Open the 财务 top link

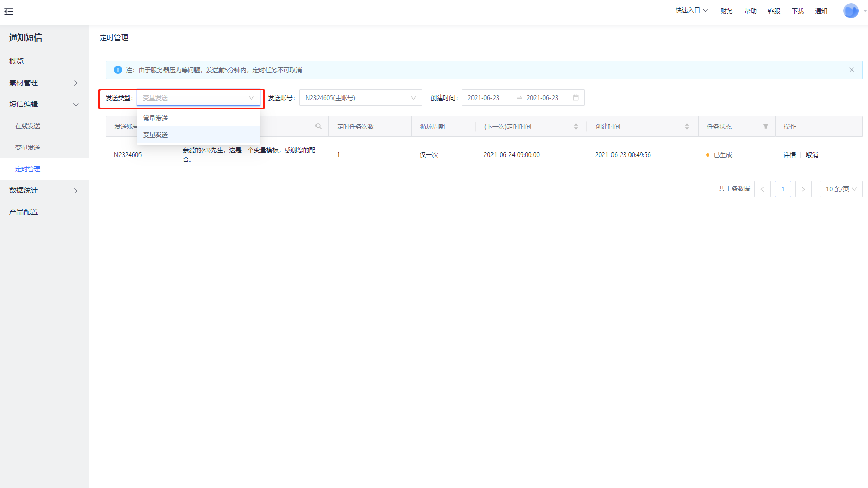coord(726,11)
